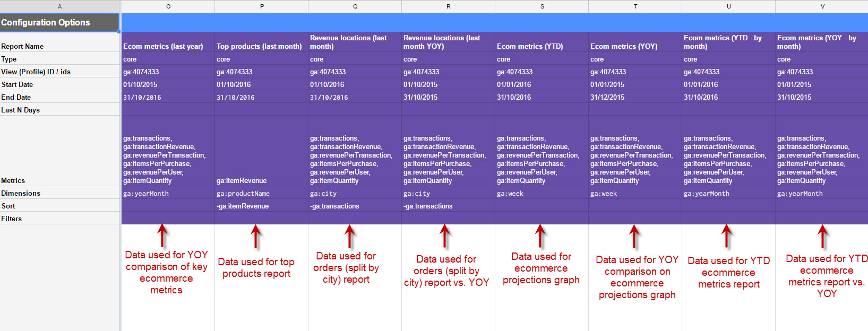The height and width of the screenshot is (331, 868).
Task: Click the 'Ecom metrics (YTD)' report name cell
Action: 542,42
